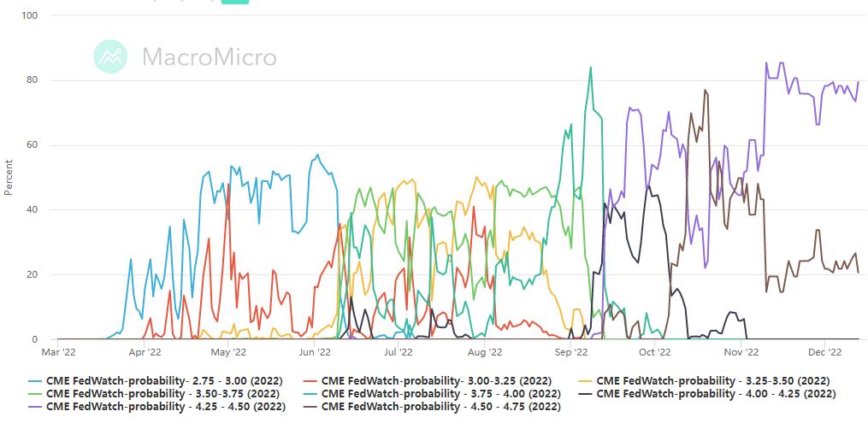
Task: Click the MacroMicro watermark text
Action: tap(209, 57)
